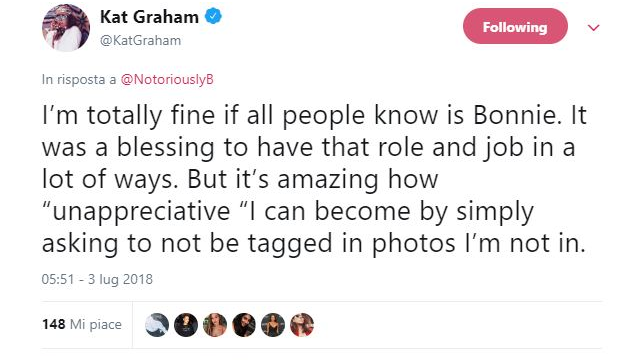Click the 'Mi piace' label

click(x=96, y=325)
